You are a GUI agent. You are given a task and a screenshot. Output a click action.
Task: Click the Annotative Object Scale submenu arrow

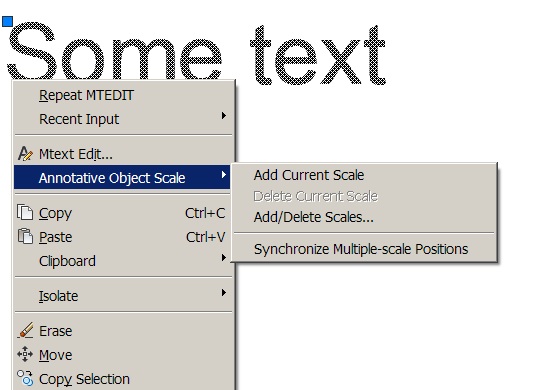tap(223, 175)
